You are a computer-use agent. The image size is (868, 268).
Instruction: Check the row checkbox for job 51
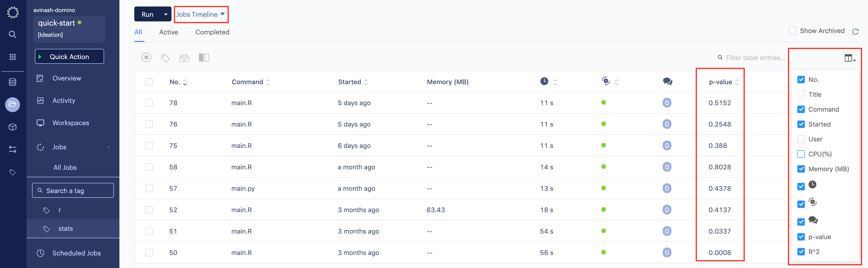pyautogui.click(x=149, y=231)
